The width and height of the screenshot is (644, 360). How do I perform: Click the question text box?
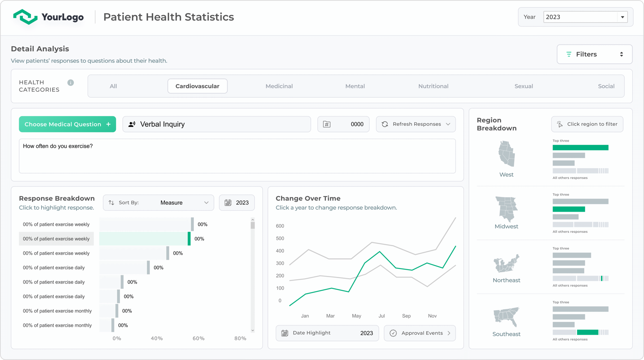[x=237, y=156]
